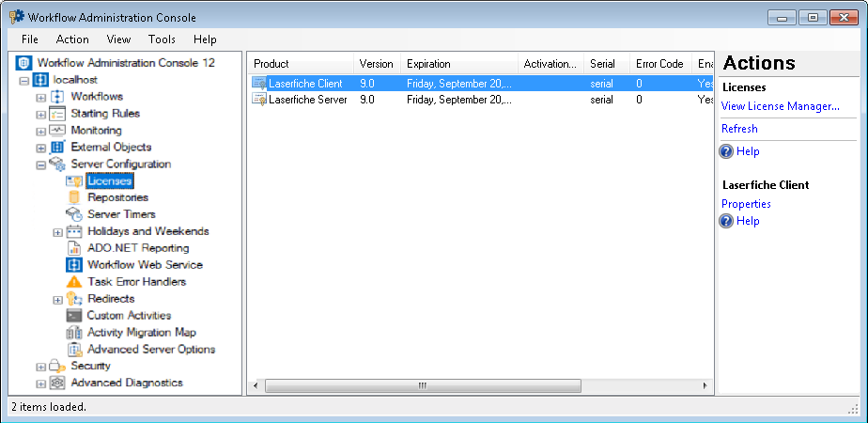
Task: Click the Advanced Server Options icon
Action: pos(74,350)
